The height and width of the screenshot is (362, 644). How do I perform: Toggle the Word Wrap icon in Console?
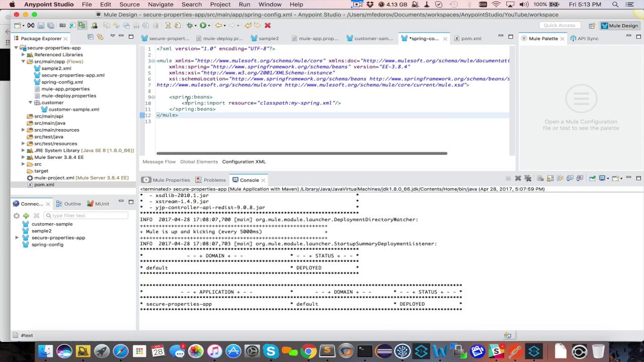560,178
